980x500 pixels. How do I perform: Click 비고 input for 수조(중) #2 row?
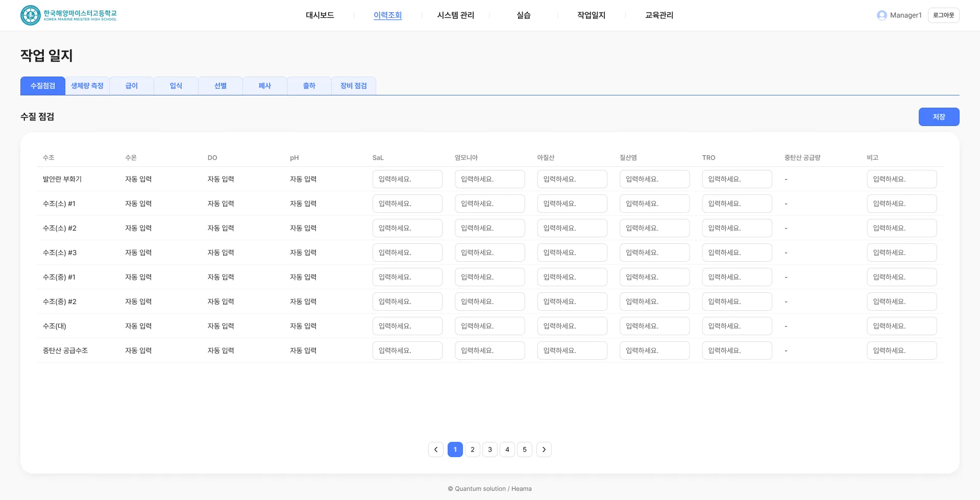(x=902, y=302)
